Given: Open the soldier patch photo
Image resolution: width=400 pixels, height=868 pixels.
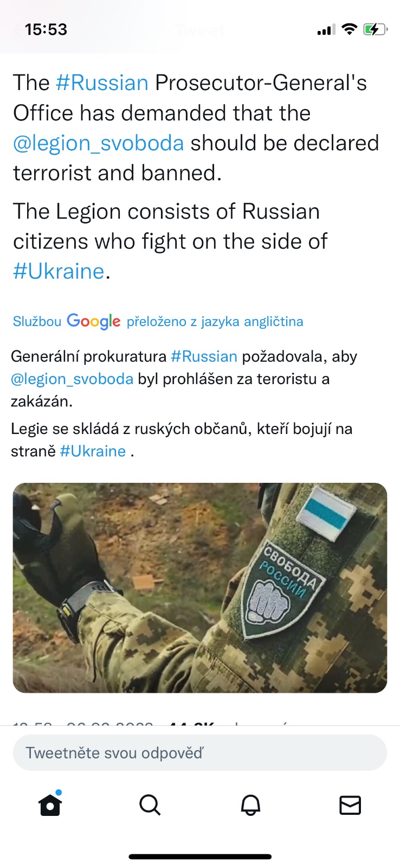Looking at the screenshot, I should [200, 588].
